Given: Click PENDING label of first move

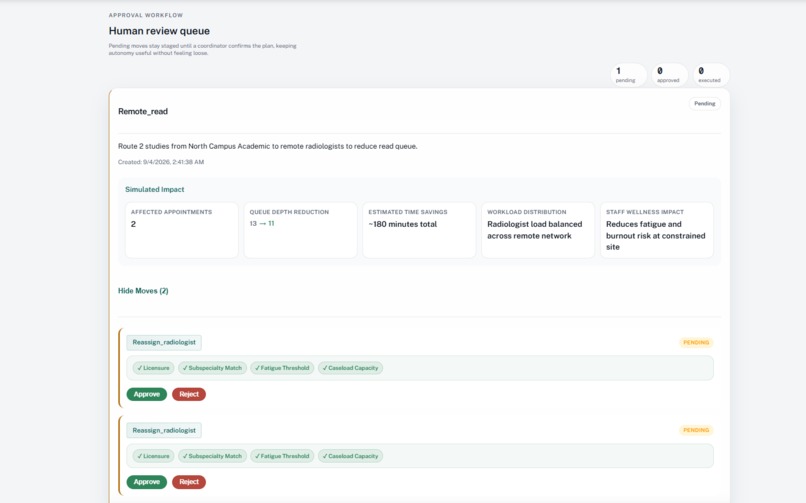Looking at the screenshot, I should (x=696, y=342).
